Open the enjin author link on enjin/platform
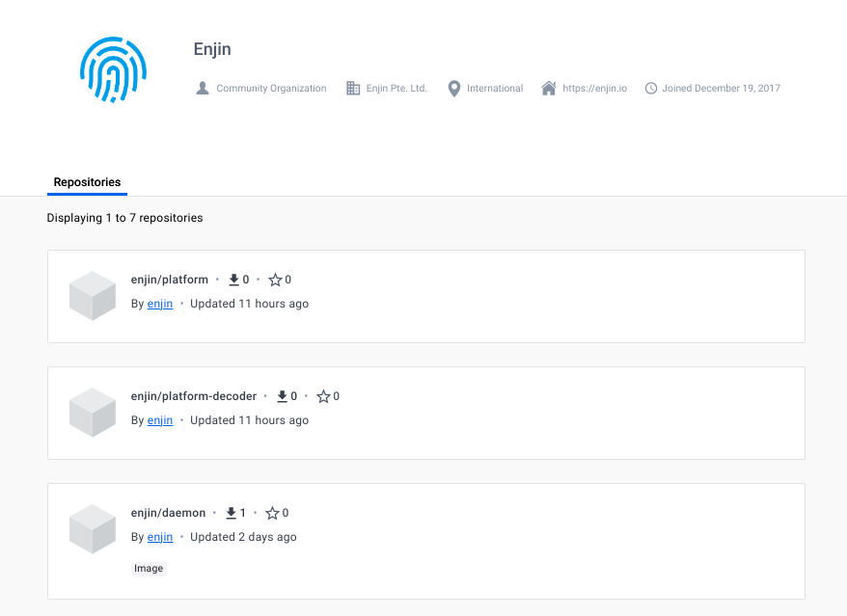This screenshot has height=616, width=847. tap(160, 304)
